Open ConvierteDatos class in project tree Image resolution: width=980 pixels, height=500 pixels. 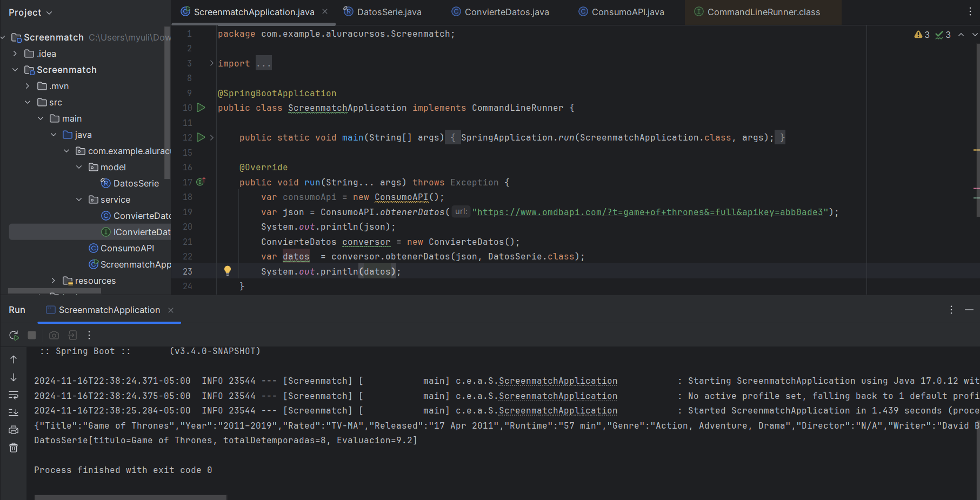point(136,216)
